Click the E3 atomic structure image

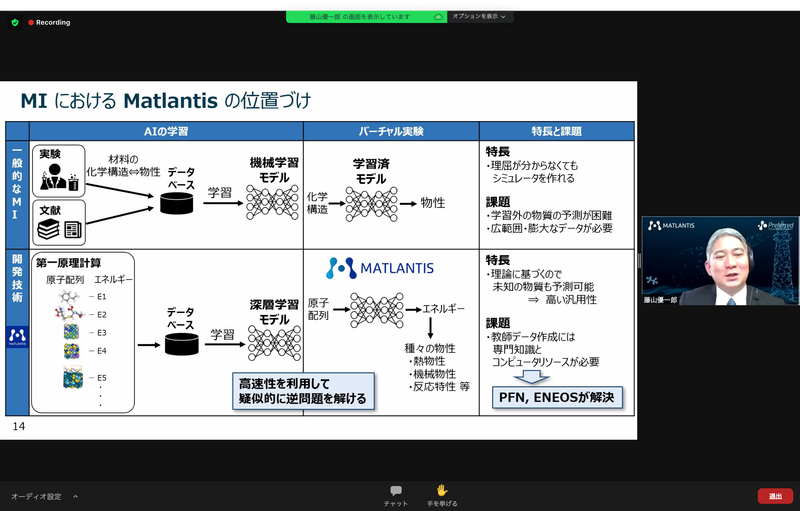[x=71, y=332]
